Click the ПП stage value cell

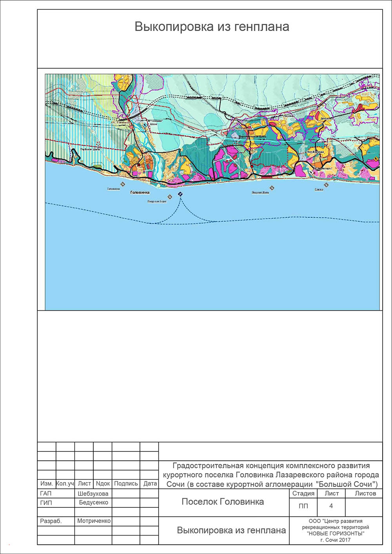click(x=303, y=506)
